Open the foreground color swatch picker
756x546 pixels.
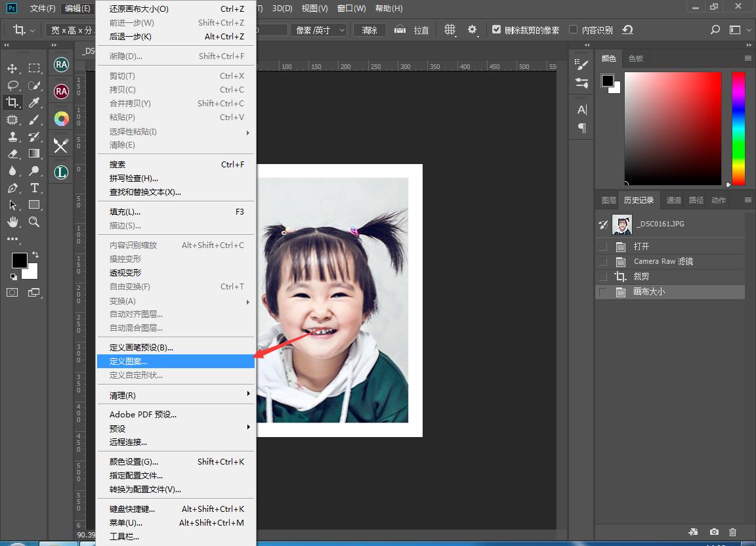20,260
